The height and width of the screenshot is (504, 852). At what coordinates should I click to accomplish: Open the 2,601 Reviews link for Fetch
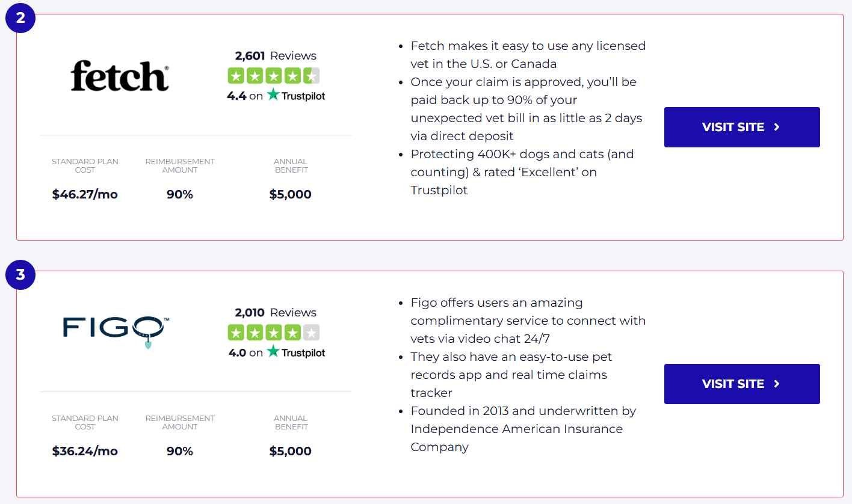276,56
